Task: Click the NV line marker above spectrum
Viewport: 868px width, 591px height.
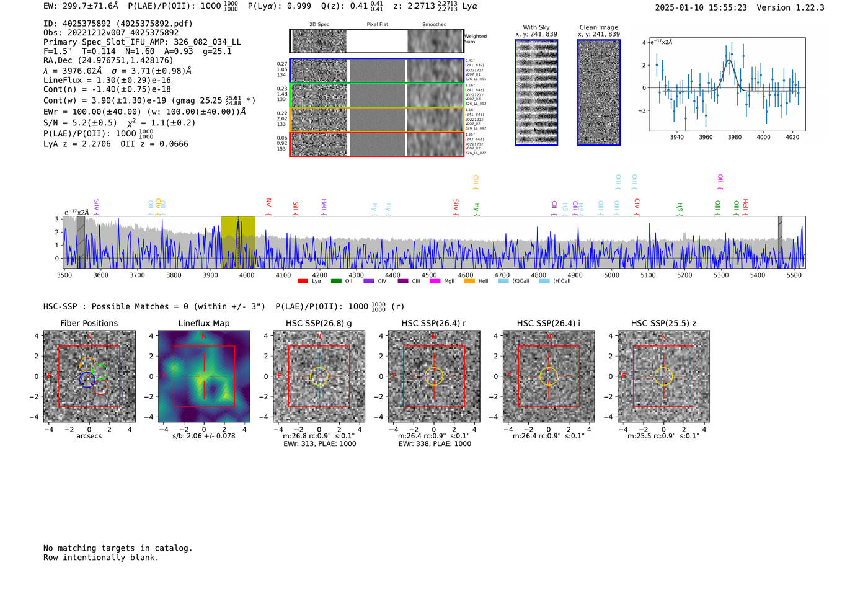Action: [268, 207]
